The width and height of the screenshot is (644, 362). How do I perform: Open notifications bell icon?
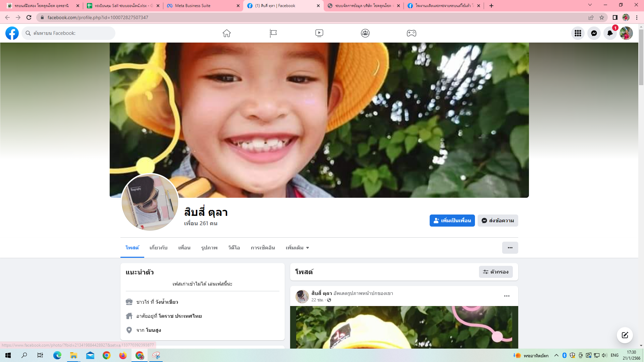pyautogui.click(x=610, y=33)
